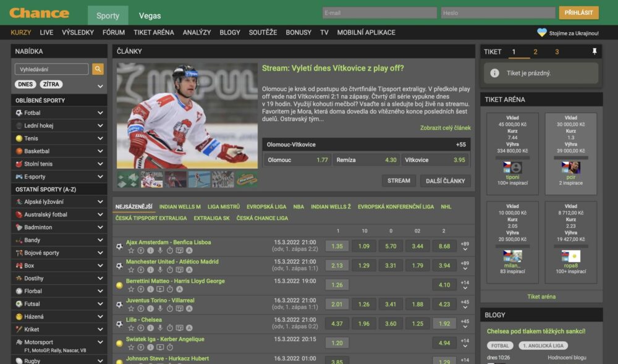Select Vítkovice odds 3.95
618x364 pixels.
(436, 160)
